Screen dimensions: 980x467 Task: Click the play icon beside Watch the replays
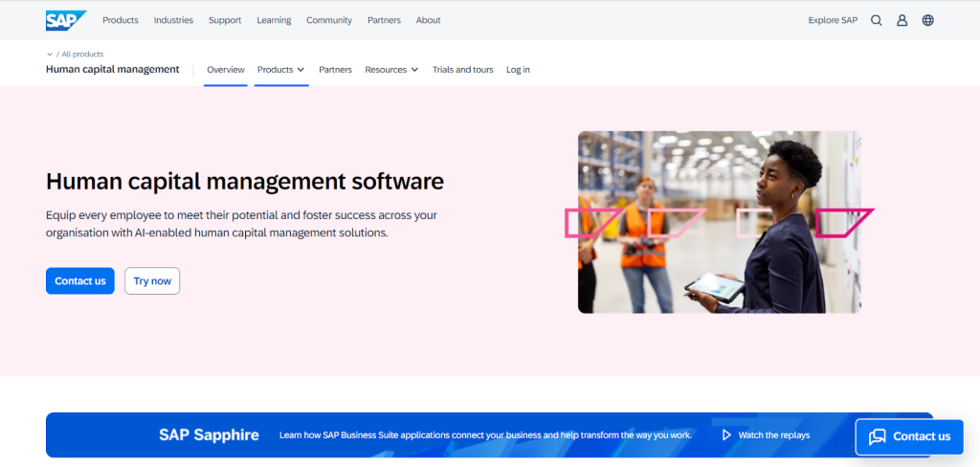point(726,435)
